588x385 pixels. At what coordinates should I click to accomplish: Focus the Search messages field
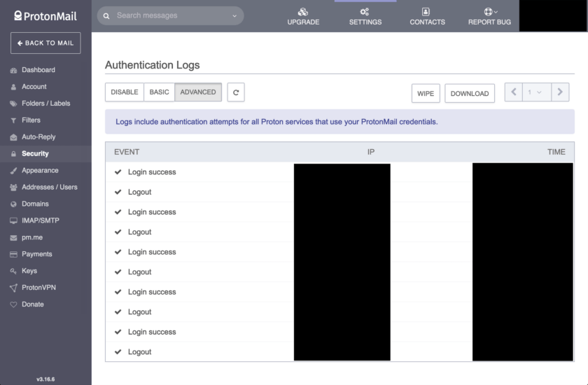[171, 15]
